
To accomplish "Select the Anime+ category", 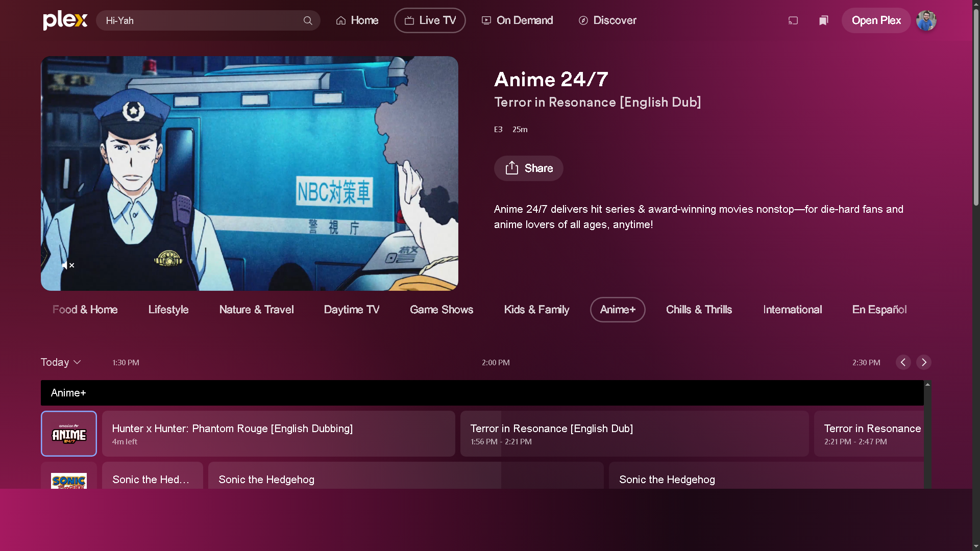I will [618, 310].
